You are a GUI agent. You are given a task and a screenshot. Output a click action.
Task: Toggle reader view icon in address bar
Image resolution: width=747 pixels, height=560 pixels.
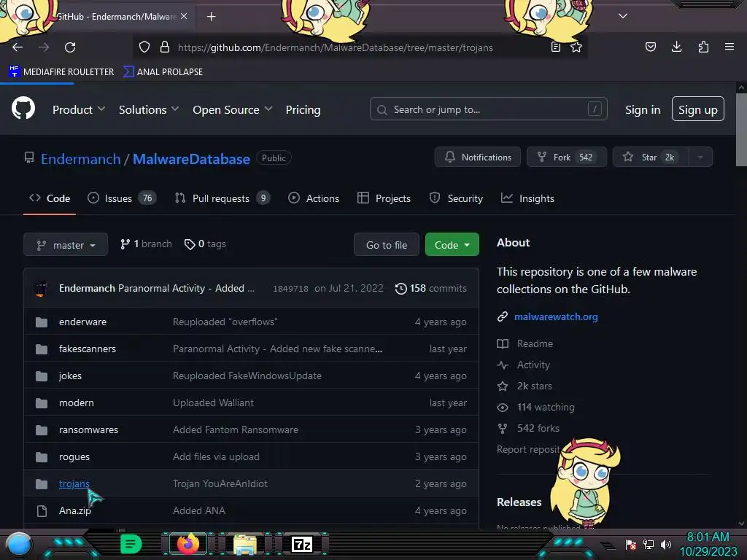coord(555,47)
